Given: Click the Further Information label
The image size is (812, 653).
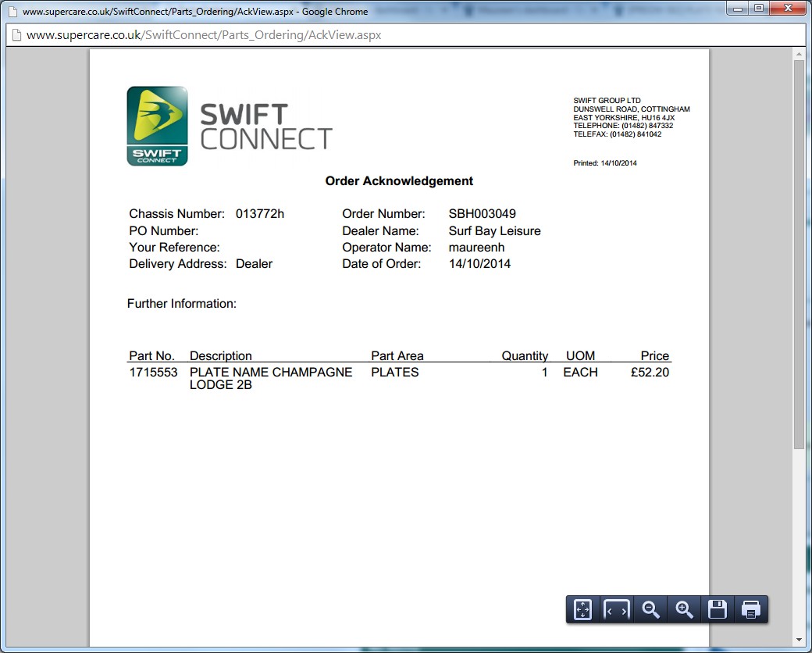Looking at the screenshot, I should 182,304.
